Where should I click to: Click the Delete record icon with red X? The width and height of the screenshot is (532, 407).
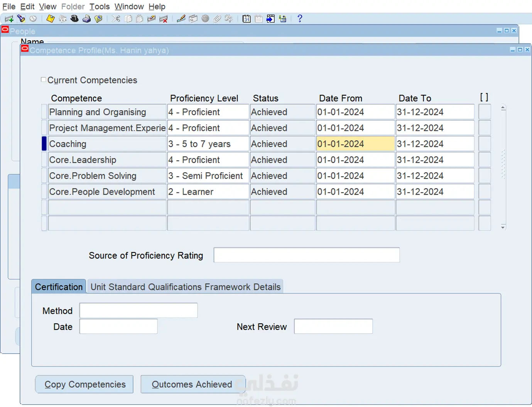(x=164, y=18)
